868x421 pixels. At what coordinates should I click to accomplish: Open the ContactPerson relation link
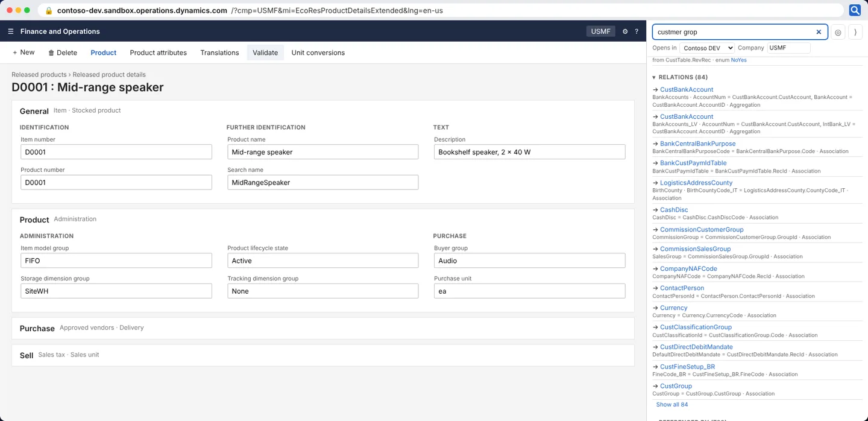tap(682, 288)
